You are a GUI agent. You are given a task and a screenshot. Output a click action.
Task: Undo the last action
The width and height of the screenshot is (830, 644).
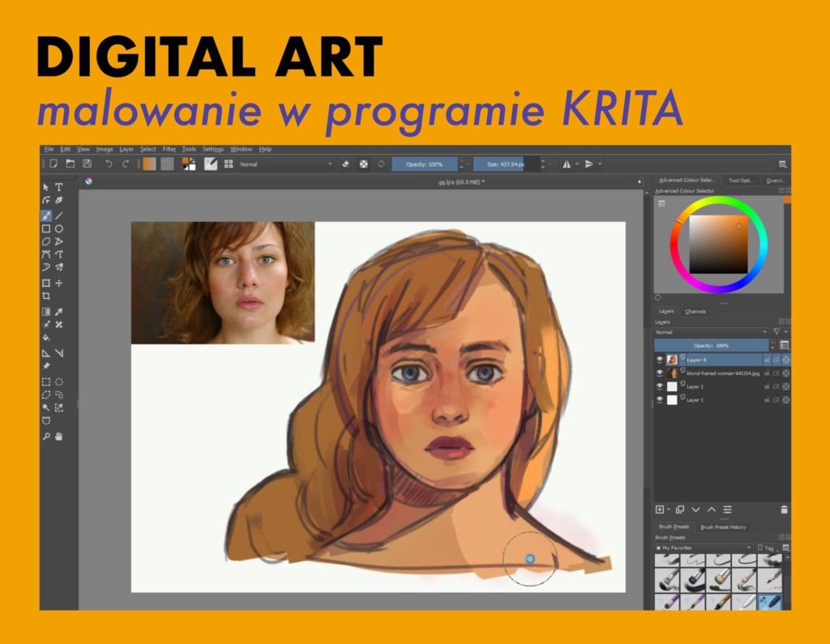point(108,164)
